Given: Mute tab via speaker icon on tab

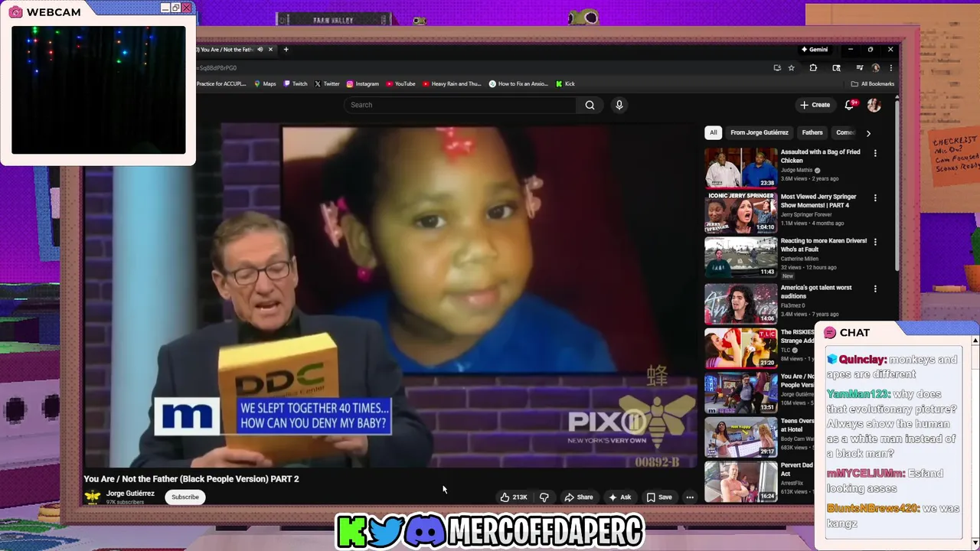Looking at the screenshot, I should (260, 50).
